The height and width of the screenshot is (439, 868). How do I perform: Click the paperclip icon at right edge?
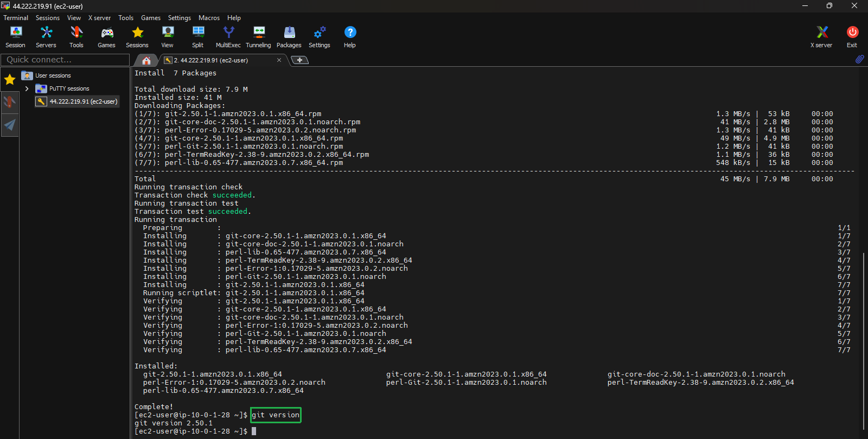[859, 59]
